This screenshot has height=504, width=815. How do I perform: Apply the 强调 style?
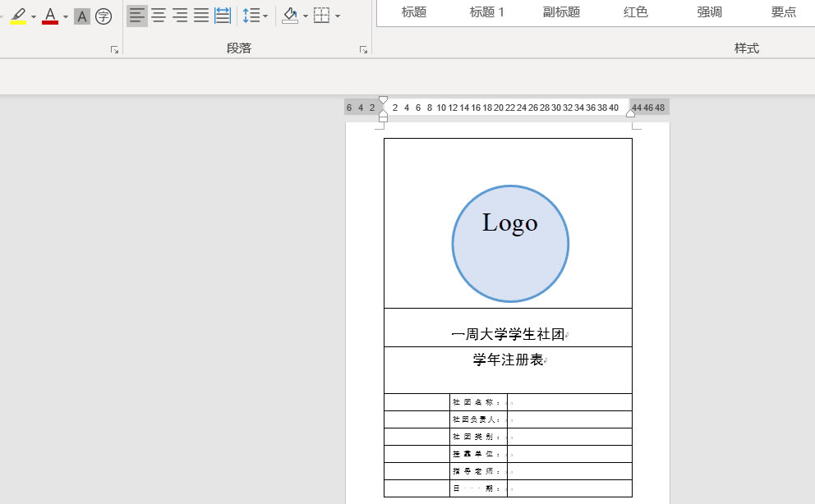[710, 11]
